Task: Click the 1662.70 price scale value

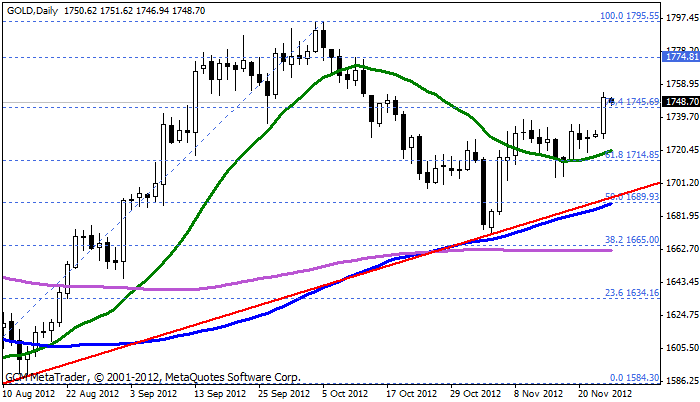Action: pos(680,249)
